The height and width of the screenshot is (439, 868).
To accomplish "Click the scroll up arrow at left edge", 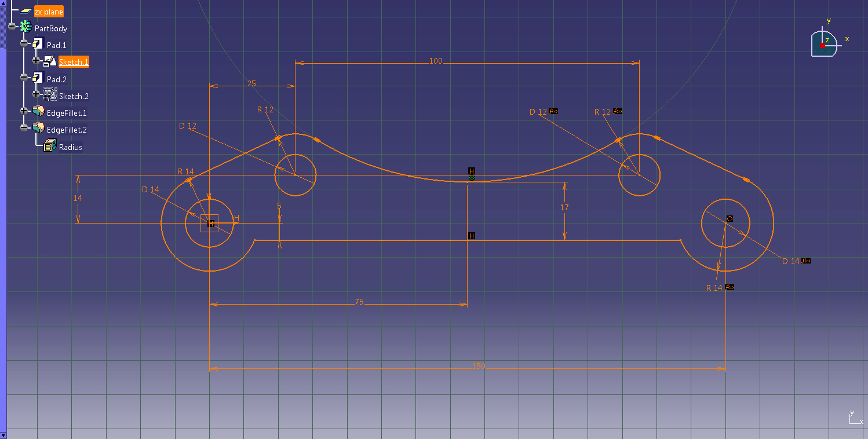I will point(3,3).
